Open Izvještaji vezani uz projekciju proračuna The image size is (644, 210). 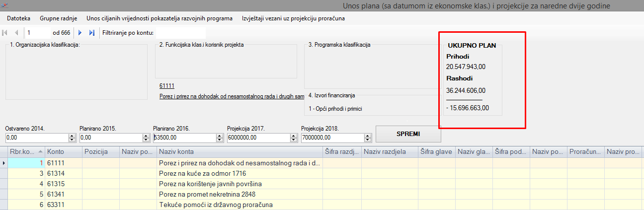pos(293,18)
